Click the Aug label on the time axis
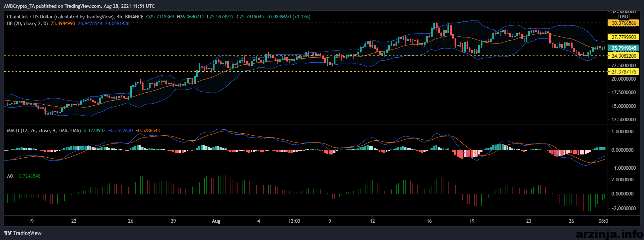Viewport: 644px width, 240px height. point(216,221)
